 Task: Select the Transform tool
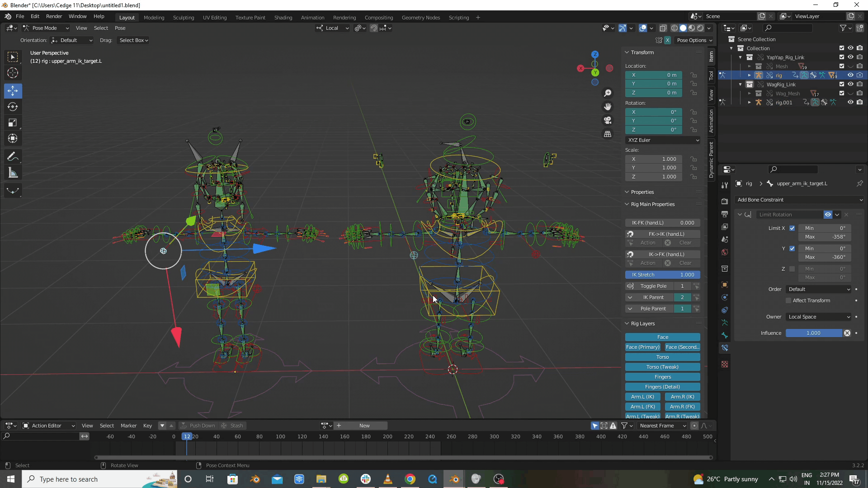(13, 138)
